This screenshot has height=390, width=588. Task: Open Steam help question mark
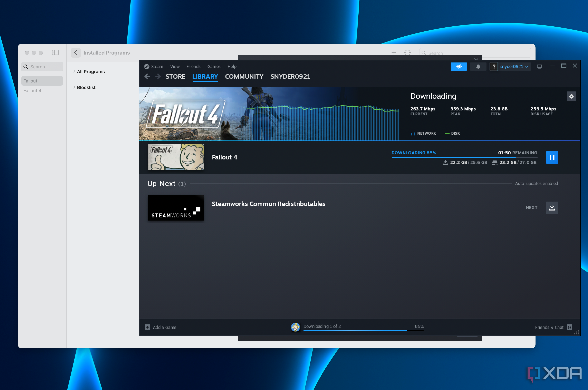(494, 66)
